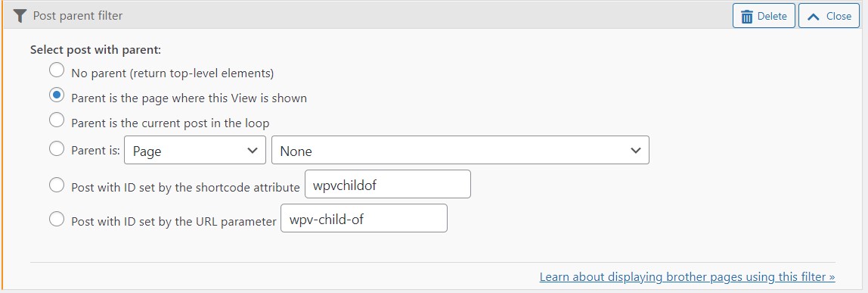
Task: Click the upward chevron icon on Close
Action: [x=814, y=17]
